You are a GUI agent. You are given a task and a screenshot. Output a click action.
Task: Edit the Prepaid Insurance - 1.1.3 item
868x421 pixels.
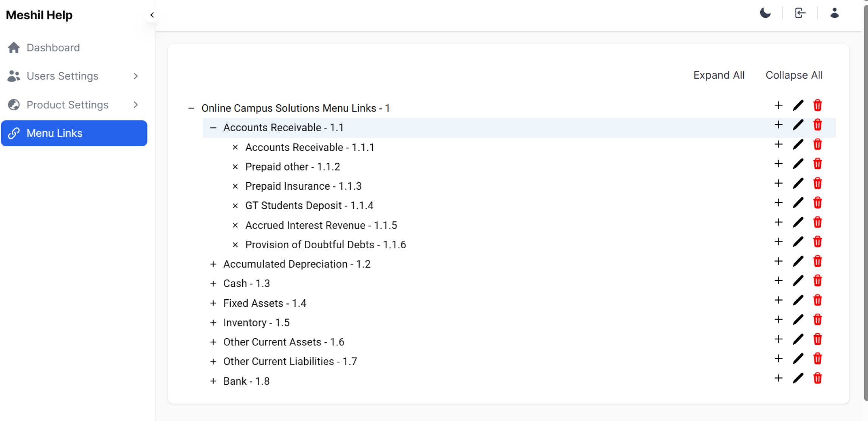[798, 183]
